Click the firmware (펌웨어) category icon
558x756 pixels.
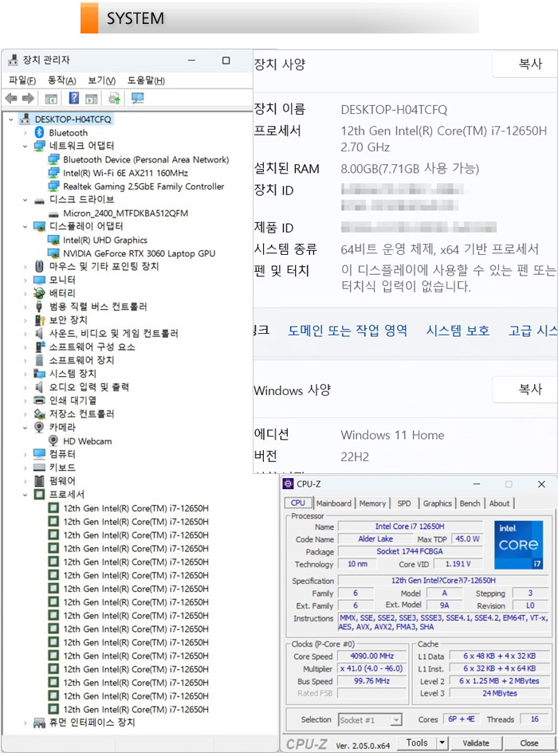click(x=40, y=480)
